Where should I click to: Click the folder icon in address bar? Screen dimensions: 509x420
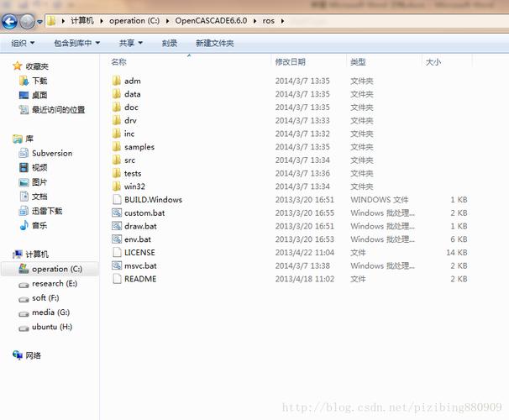[51, 21]
